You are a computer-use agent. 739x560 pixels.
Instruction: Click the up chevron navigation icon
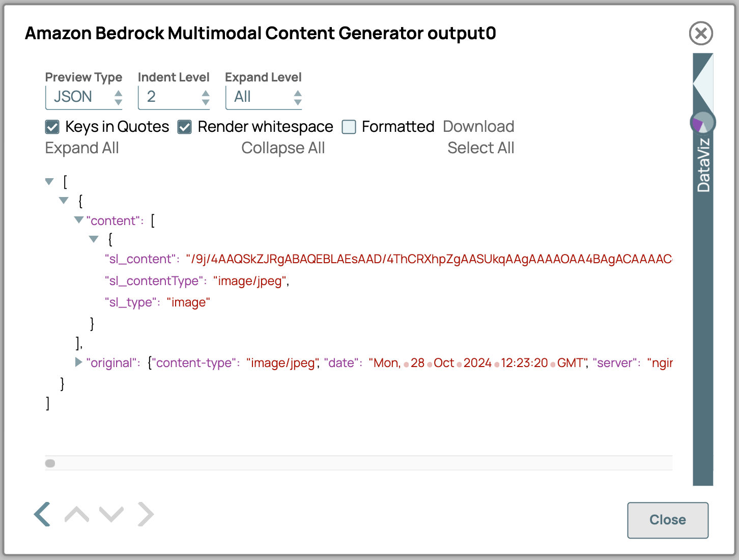coord(77,514)
